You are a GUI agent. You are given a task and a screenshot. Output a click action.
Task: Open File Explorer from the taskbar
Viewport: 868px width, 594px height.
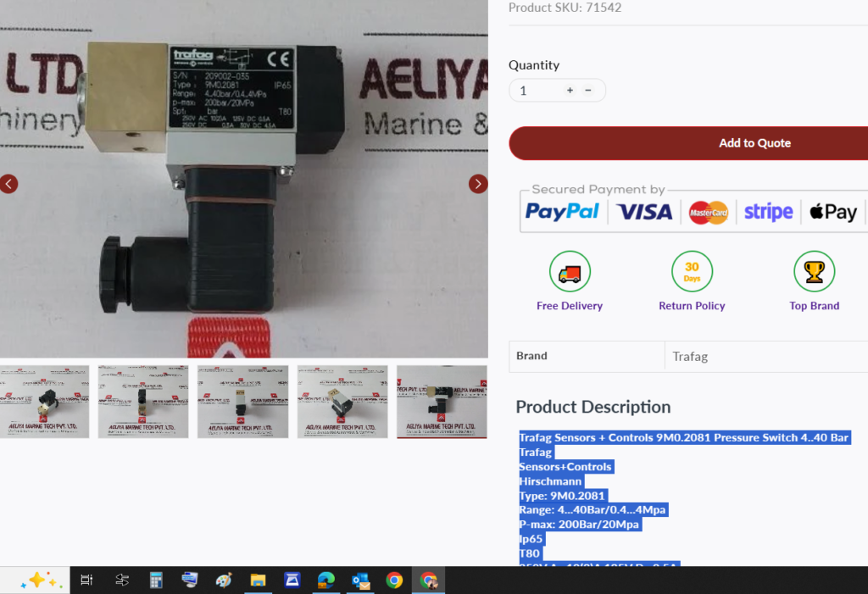point(258,580)
